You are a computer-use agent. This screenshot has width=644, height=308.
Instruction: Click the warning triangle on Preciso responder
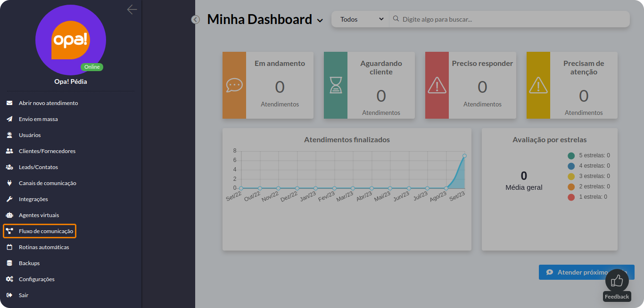pos(437,85)
